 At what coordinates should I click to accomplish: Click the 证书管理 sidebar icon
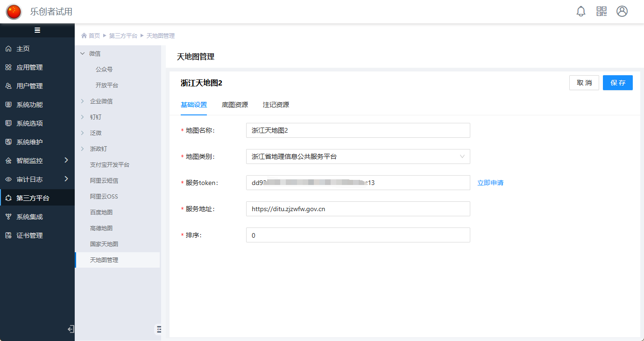(x=8, y=235)
